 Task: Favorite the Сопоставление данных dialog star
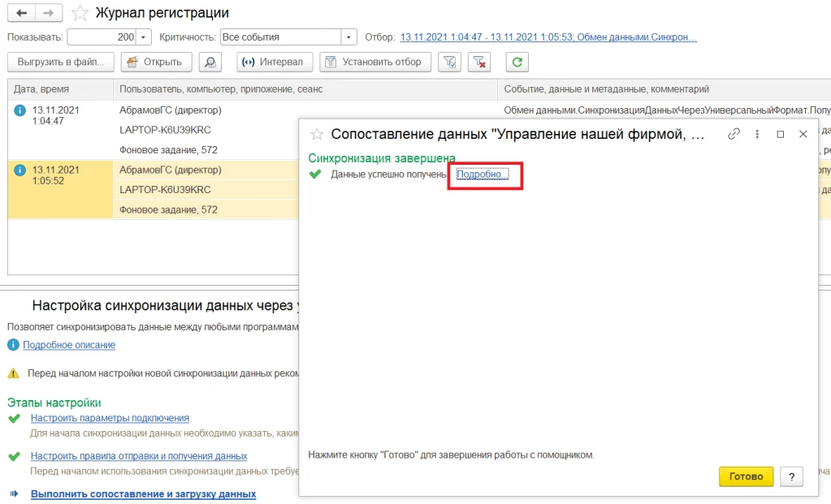[317, 135]
